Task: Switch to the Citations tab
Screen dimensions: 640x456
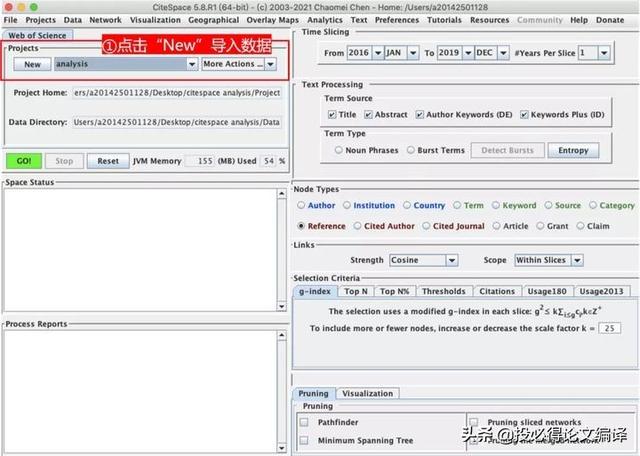Action: [x=497, y=291]
